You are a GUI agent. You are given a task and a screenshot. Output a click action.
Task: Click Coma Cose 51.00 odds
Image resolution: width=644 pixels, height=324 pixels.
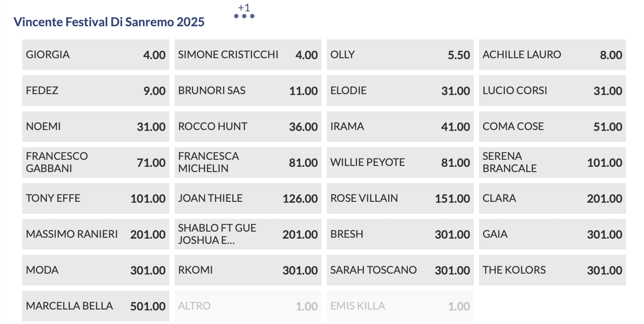[x=552, y=127]
